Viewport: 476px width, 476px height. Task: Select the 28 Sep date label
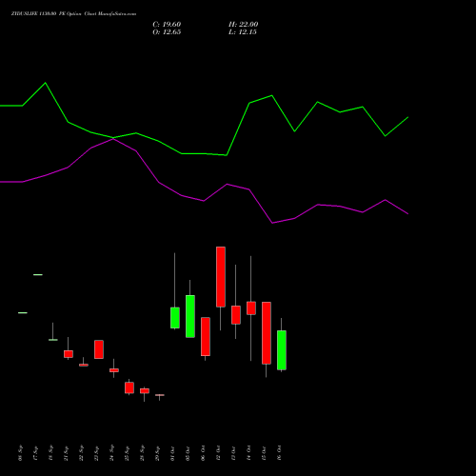tap(143, 453)
